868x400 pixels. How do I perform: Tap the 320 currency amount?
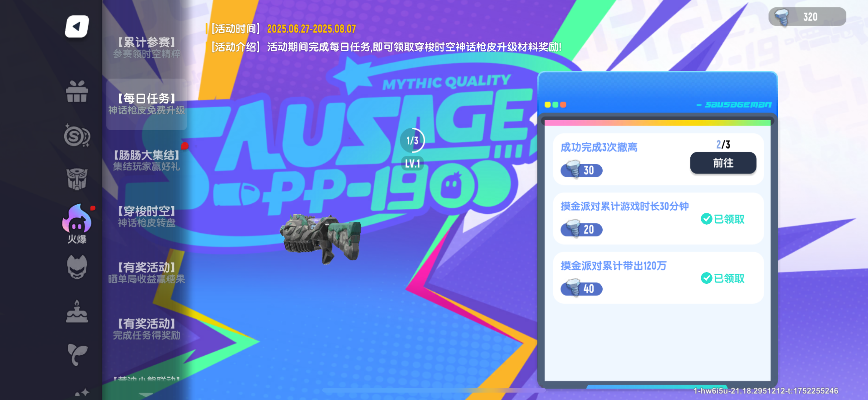click(x=810, y=17)
